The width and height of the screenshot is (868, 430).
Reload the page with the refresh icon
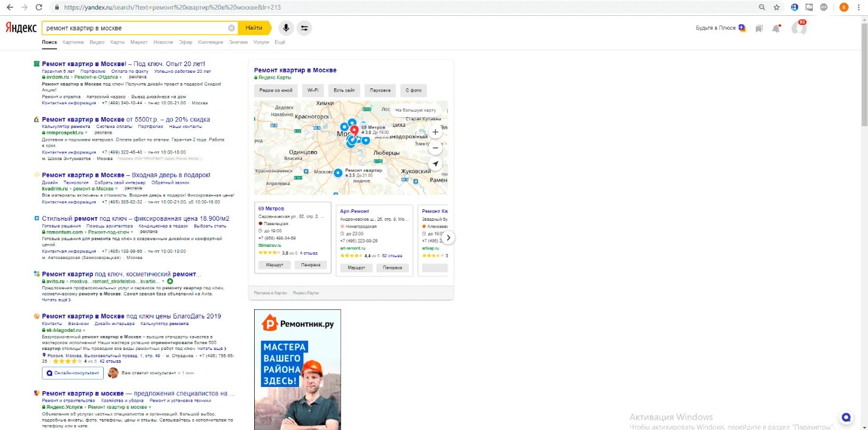click(39, 7)
